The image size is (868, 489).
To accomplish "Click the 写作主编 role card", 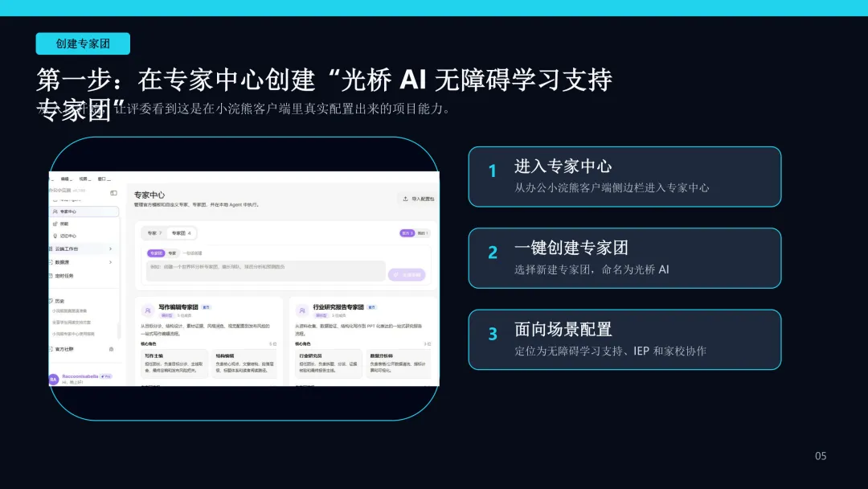I will click(x=174, y=364).
